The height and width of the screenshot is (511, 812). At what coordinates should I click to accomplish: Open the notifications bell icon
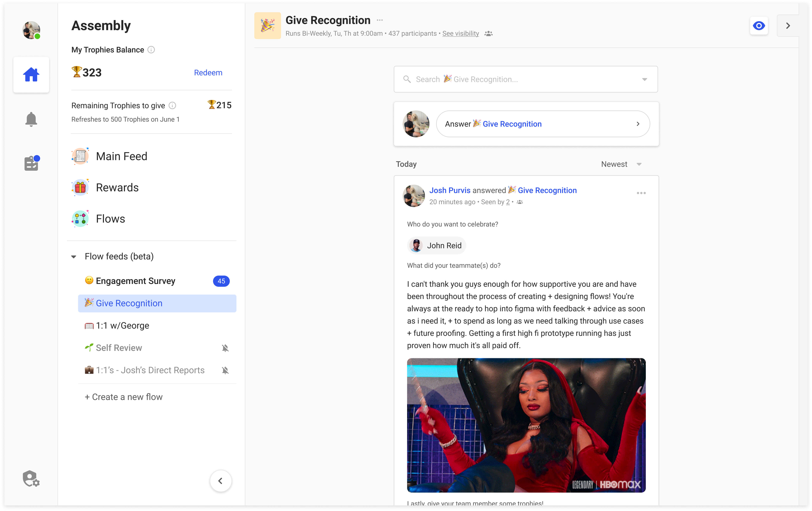tap(31, 119)
